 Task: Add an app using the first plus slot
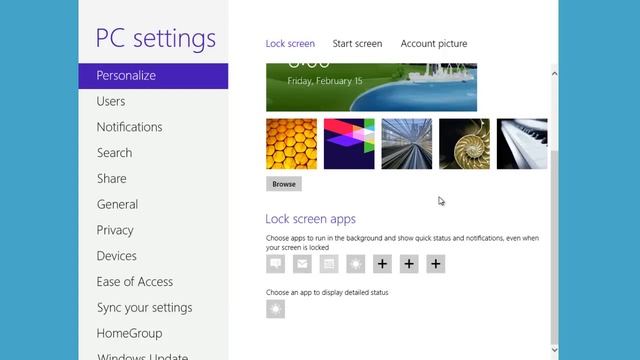point(382,264)
